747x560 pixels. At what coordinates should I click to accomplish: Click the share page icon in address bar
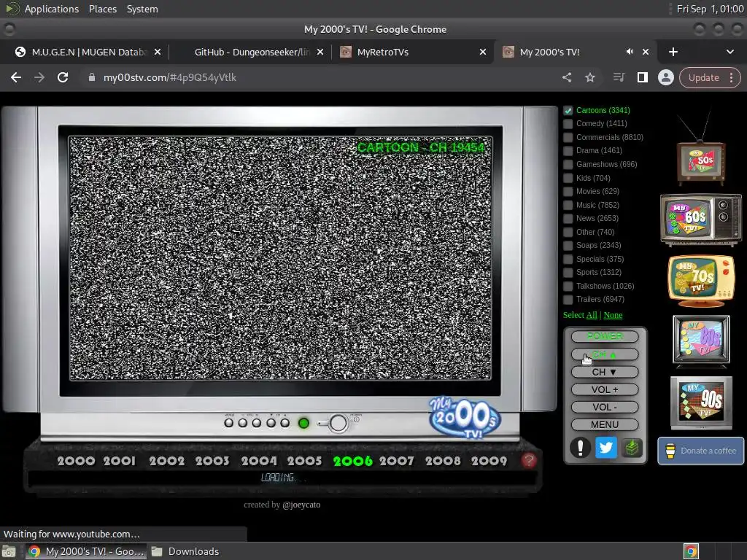(566, 77)
